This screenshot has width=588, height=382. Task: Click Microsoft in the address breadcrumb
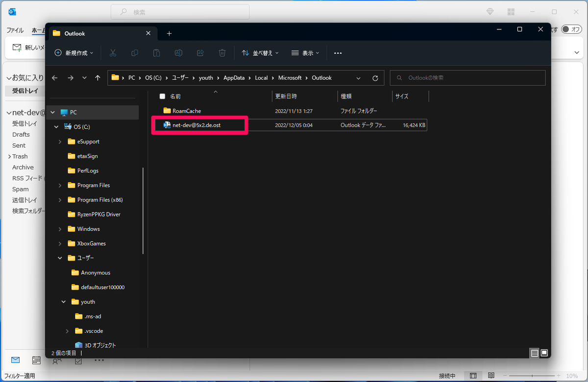tap(290, 78)
